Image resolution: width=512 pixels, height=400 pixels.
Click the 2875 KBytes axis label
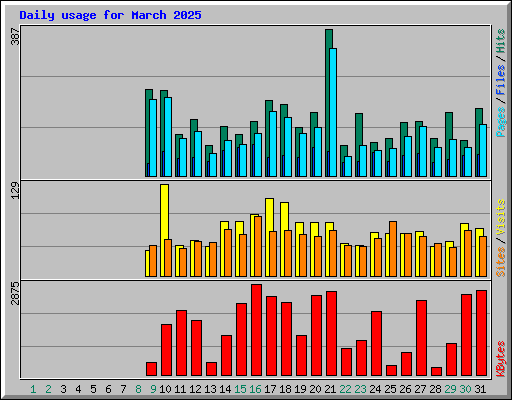pos(16,293)
